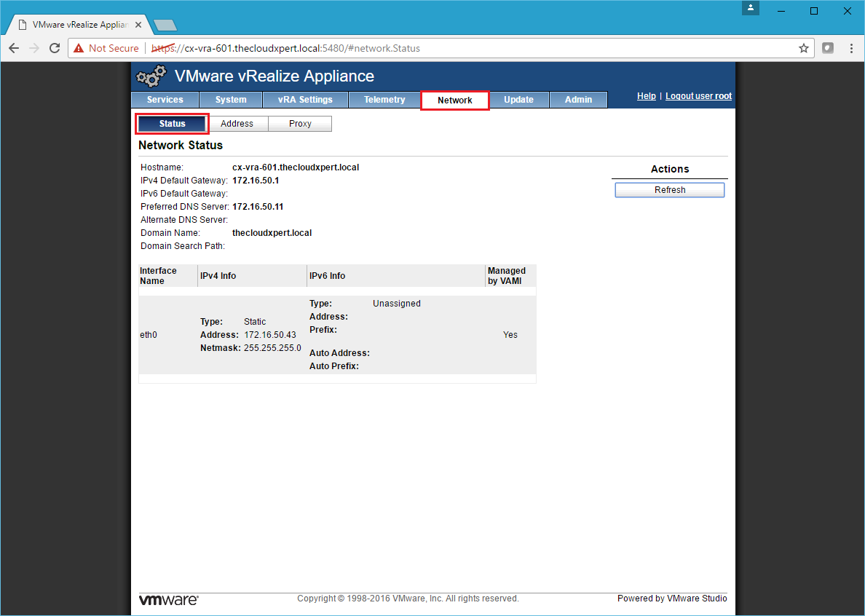The image size is (865, 616).
Task: Click the Logout user root link
Action: click(x=698, y=96)
